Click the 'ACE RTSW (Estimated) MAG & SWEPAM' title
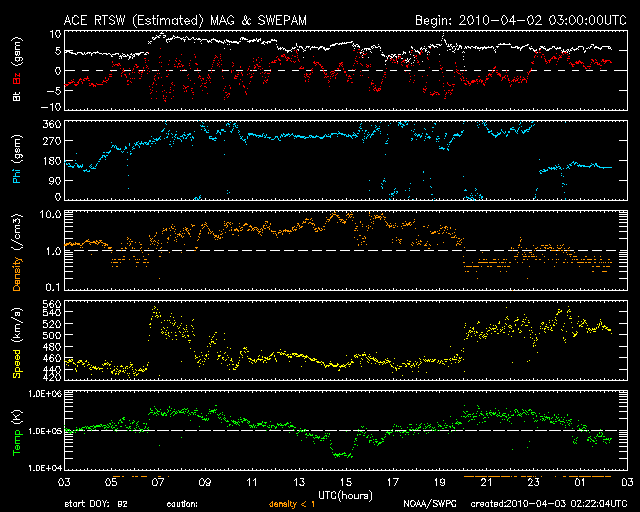This screenshot has width=640, height=512. point(185,20)
